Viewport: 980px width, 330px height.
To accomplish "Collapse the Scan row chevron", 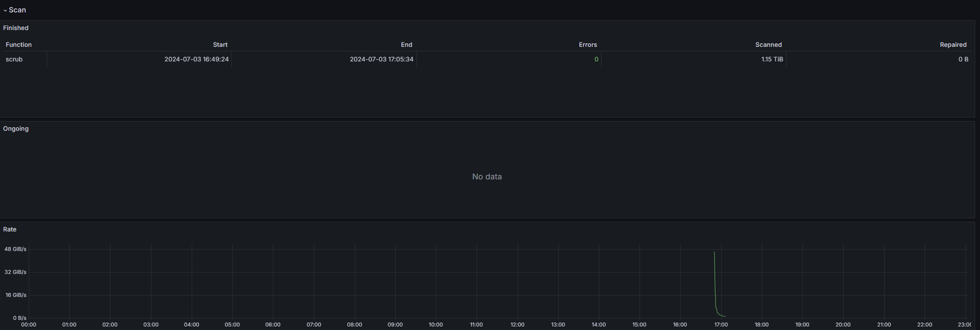I will [5, 10].
